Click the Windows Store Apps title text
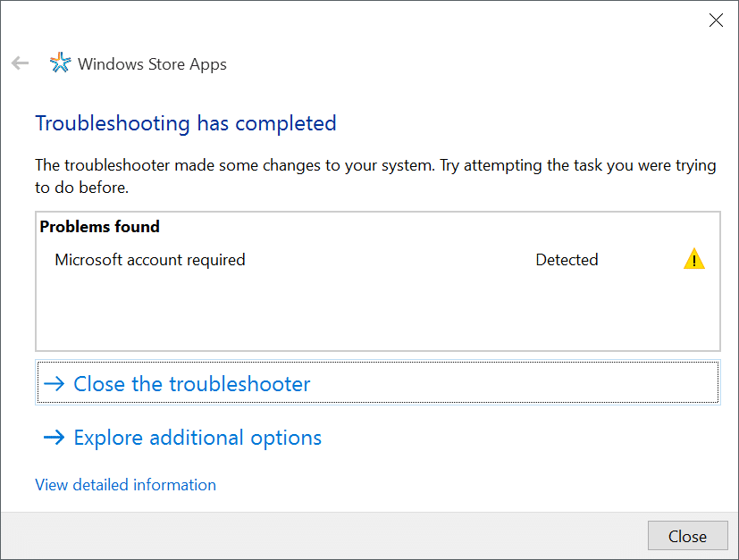This screenshot has height=560, width=739. tap(152, 64)
